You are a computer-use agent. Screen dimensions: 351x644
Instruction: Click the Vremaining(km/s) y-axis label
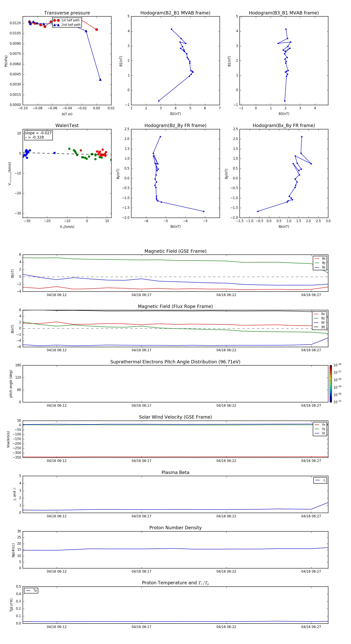(10, 173)
